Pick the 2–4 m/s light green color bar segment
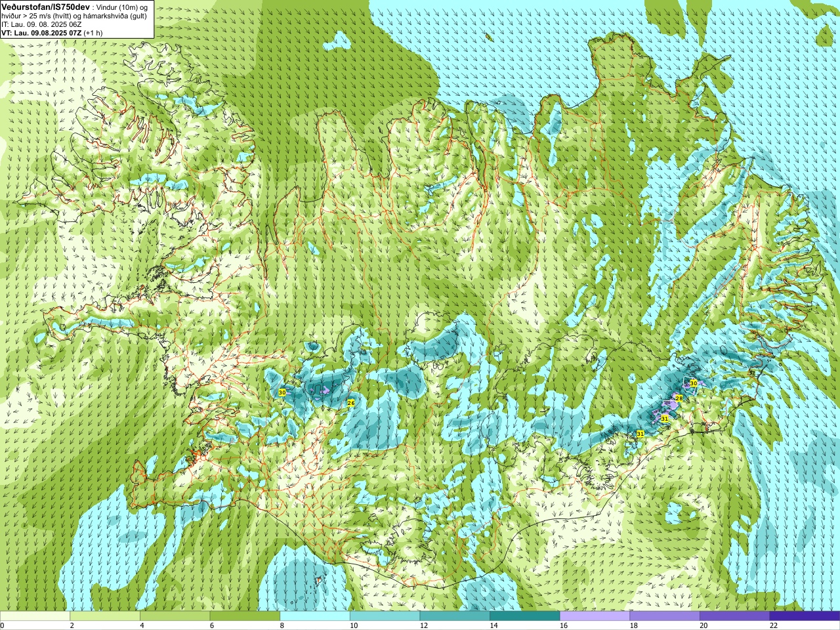 (105, 616)
